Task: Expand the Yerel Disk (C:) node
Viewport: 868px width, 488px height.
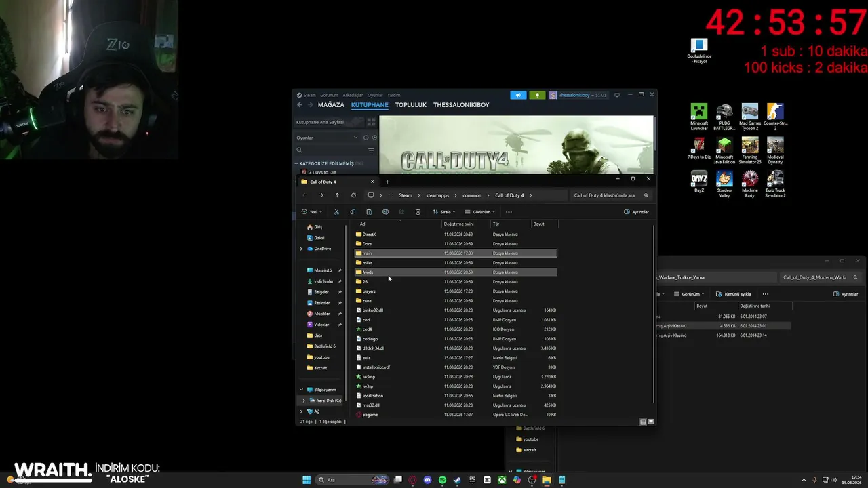Action: [304, 401]
